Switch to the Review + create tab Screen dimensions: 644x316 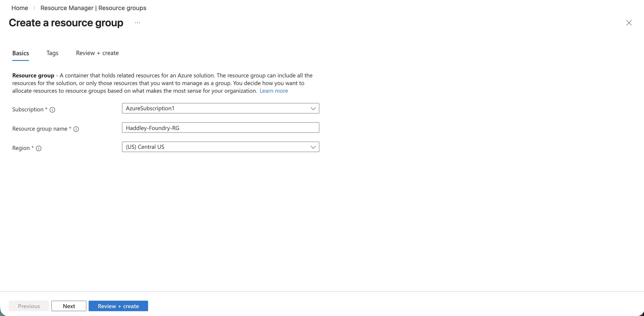[97, 53]
